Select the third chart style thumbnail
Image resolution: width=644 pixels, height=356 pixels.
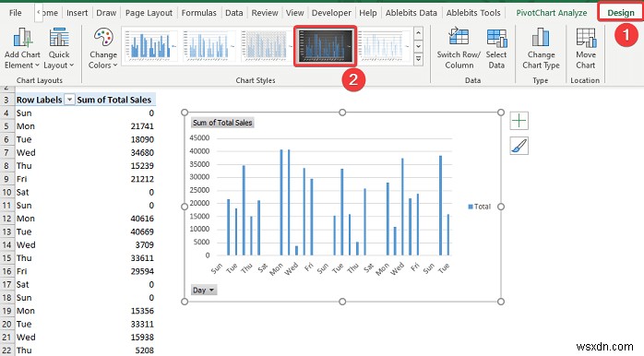(266, 45)
